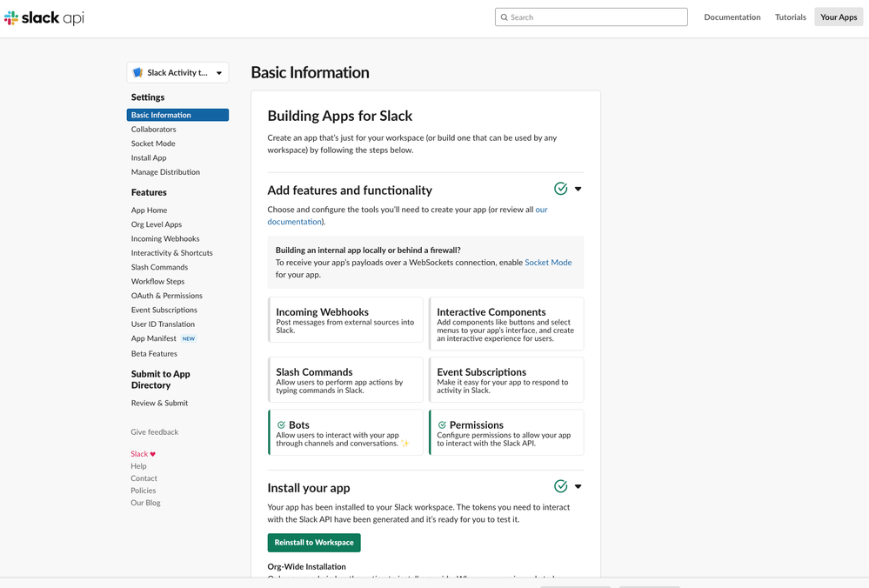The height and width of the screenshot is (588, 869).
Task: Open User ID Translation
Action: click(x=163, y=324)
